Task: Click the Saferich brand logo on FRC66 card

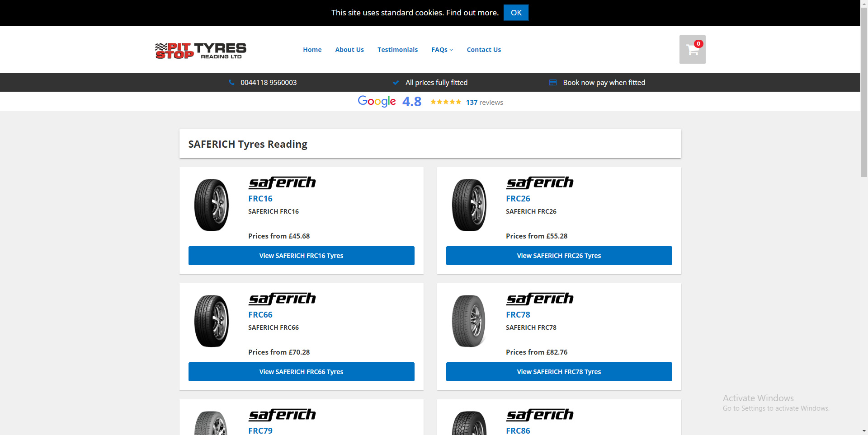Action: [282, 299]
